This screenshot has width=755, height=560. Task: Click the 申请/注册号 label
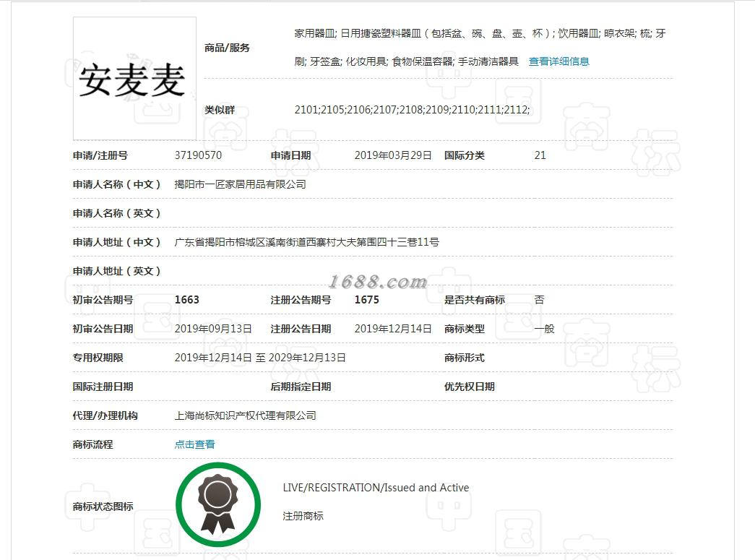[x=100, y=155]
